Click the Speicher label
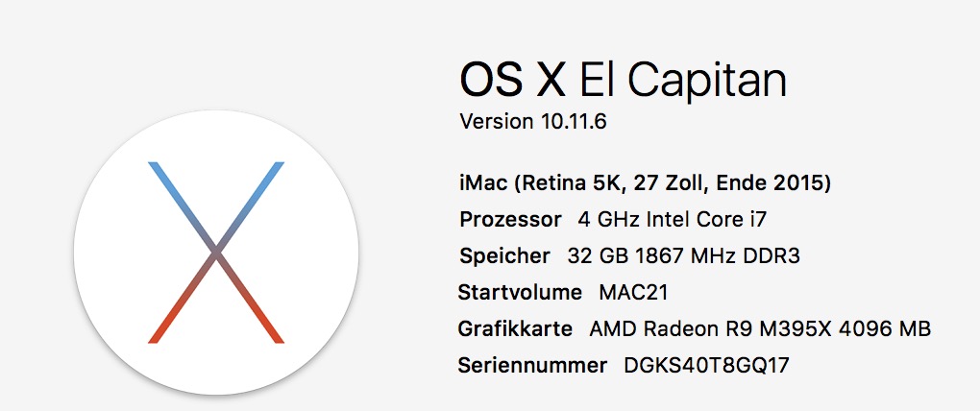This screenshot has width=980, height=411. (x=504, y=255)
